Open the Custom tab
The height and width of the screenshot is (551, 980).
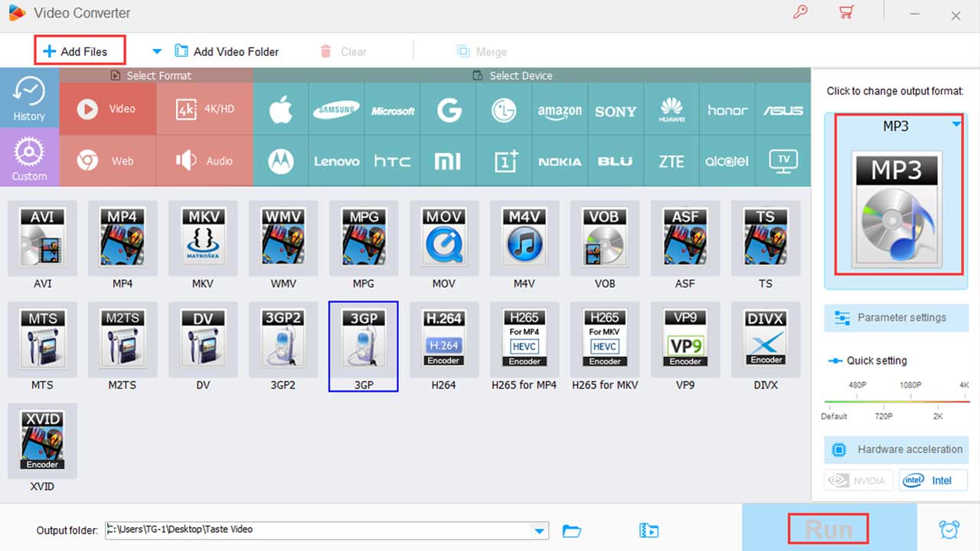29,158
